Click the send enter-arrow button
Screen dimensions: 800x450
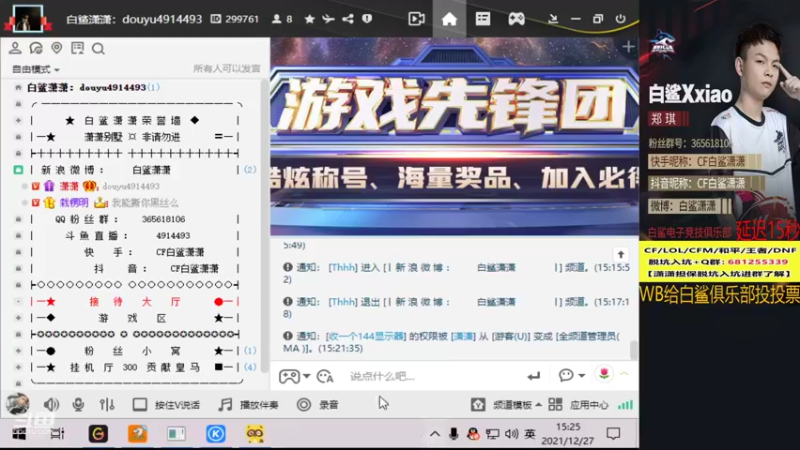(534, 376)
